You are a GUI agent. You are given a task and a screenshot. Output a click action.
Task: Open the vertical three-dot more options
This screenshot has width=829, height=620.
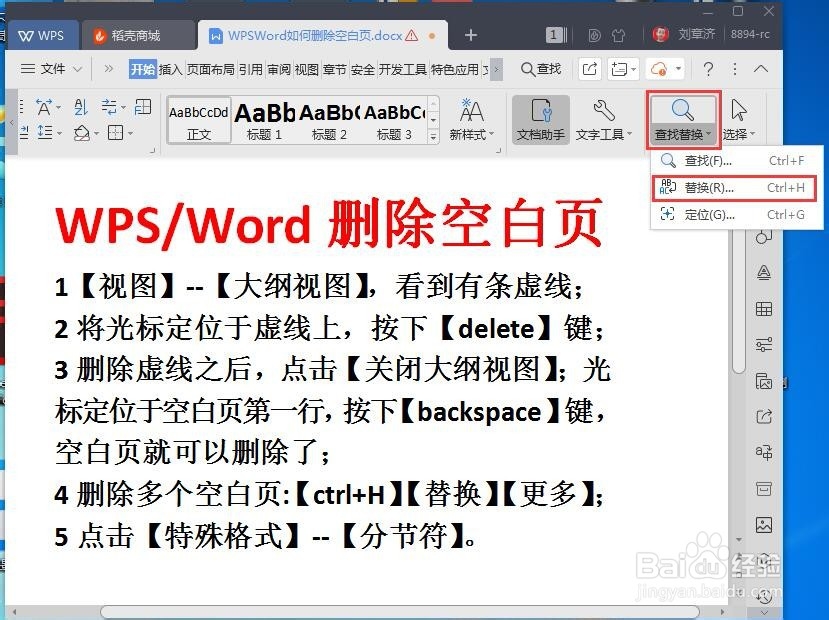[x=734, y=69]
